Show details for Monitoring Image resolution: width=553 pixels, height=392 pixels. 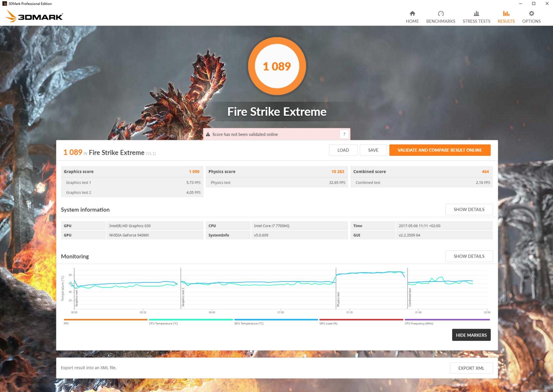(469, 256)
